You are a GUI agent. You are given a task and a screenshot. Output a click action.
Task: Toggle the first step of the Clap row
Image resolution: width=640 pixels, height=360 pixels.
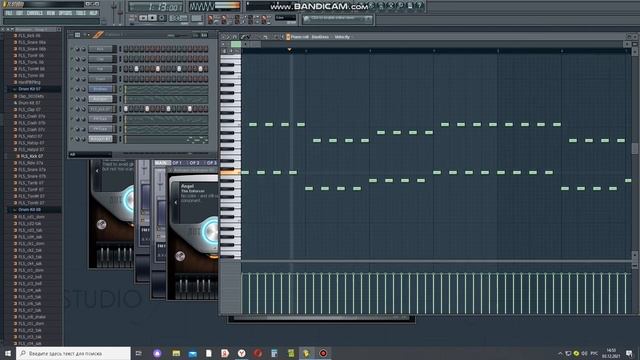pyautogui.click(x=126, y=59)
